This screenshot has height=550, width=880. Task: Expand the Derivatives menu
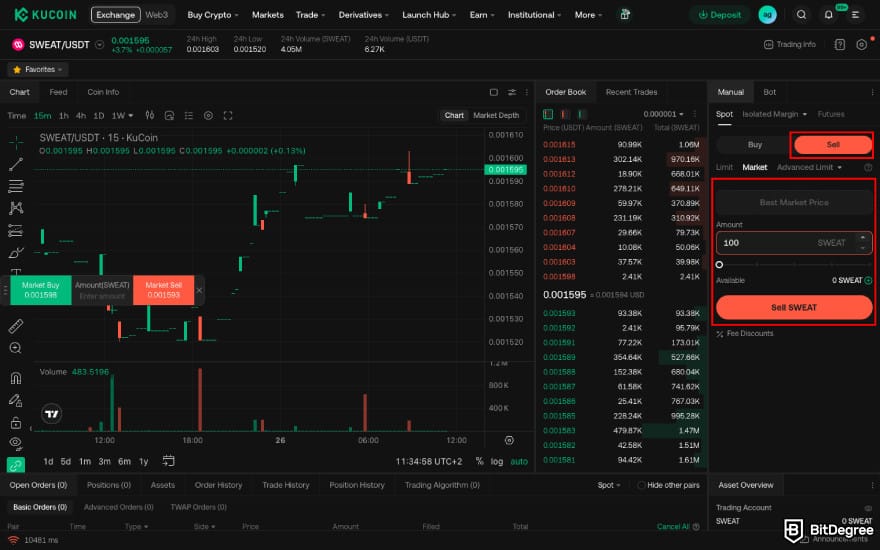pyautogui.click(x=363, y=15)
